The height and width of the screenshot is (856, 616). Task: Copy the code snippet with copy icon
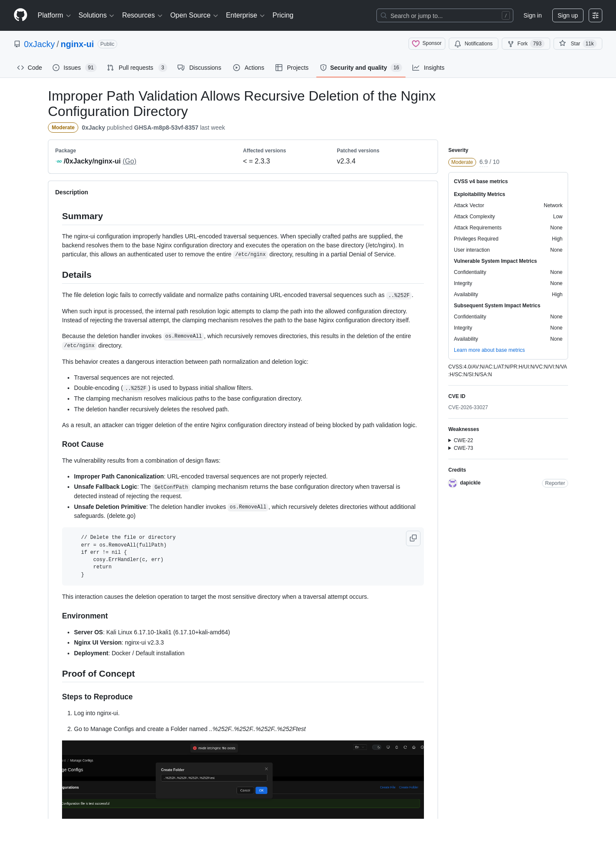coord(413,538)
